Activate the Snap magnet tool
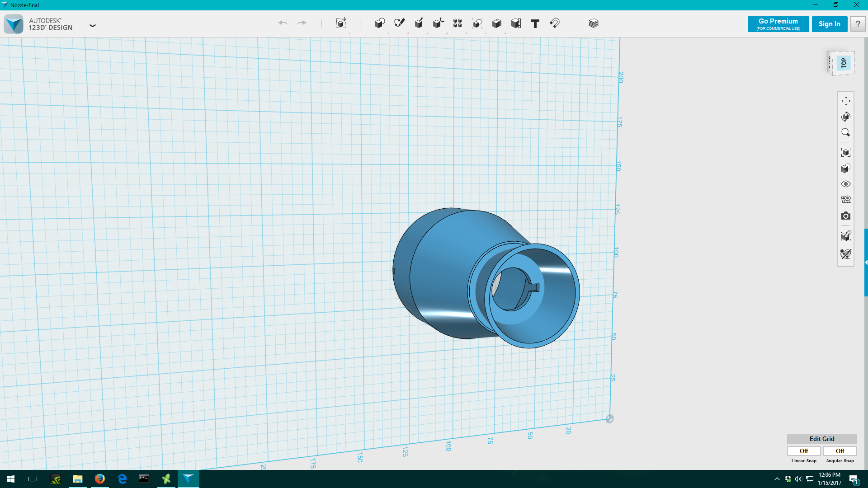Image resolution: width=868 pixels, height=488 pixels. point(555,23)
